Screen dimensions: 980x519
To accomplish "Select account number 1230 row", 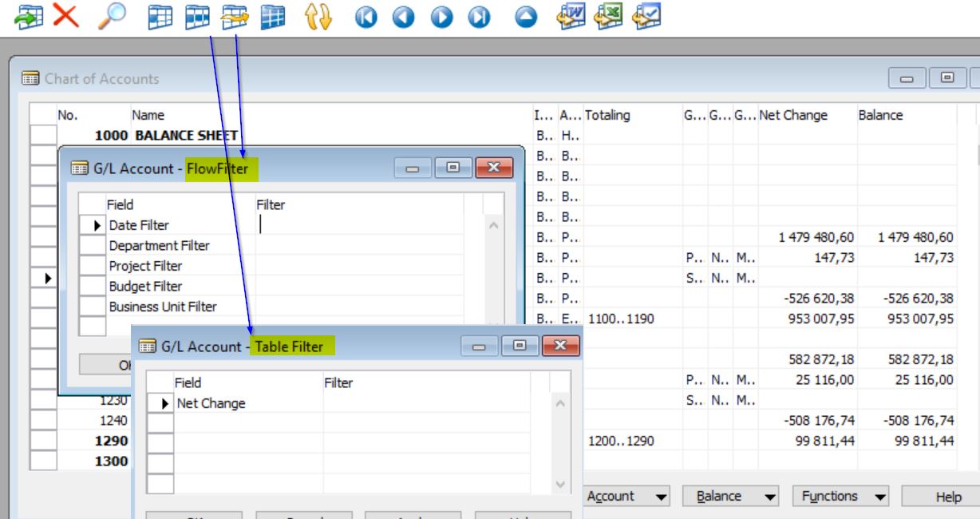I will pyautogui.click(x=113, y=400).
